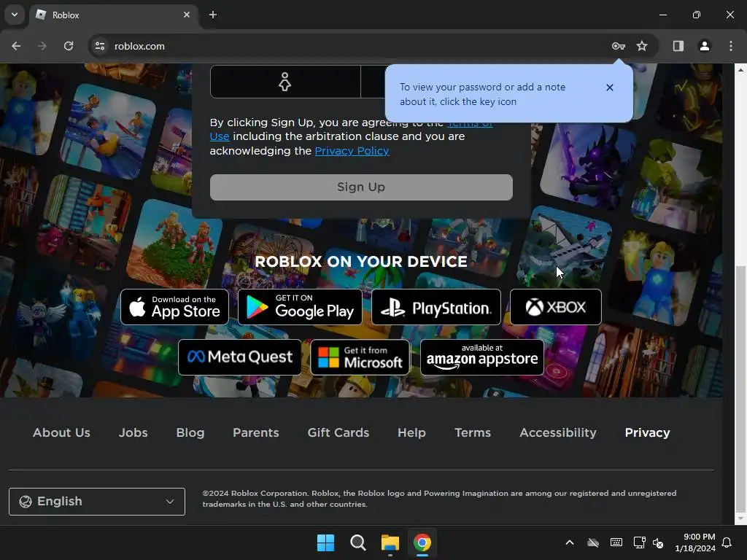Image resolution: width=747 pixels, height=560 pixels.
Task: Open the Meta Quest store badge
Action: pos(239,357)
